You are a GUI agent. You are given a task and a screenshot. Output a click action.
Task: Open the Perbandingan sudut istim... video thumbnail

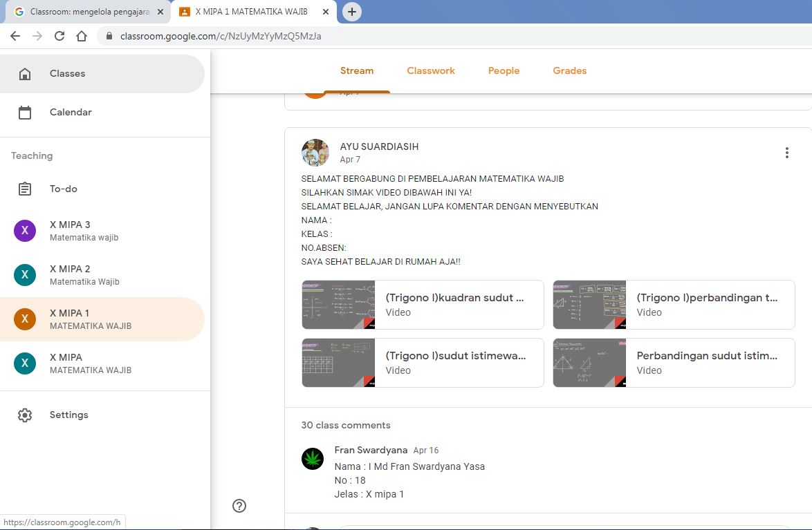pos(589,363)
